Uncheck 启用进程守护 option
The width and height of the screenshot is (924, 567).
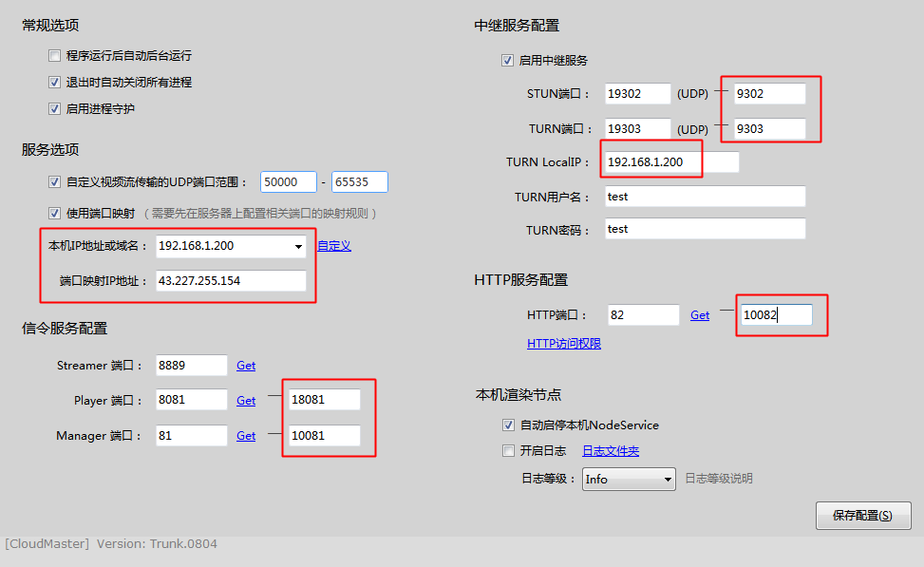pyautogui.click(x=54, y=109)
